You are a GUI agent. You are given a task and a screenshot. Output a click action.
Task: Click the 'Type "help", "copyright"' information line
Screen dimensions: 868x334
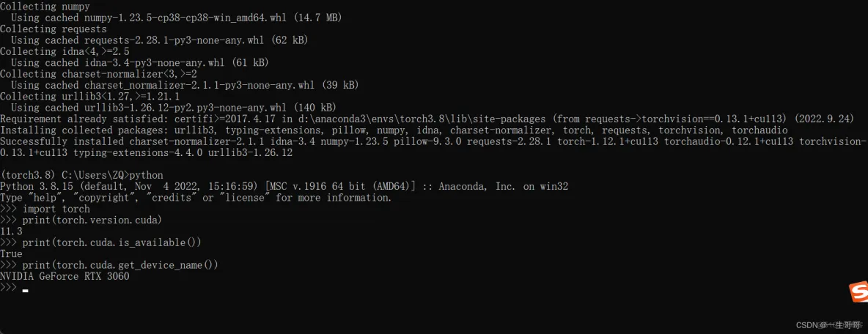tap(196, 198)
